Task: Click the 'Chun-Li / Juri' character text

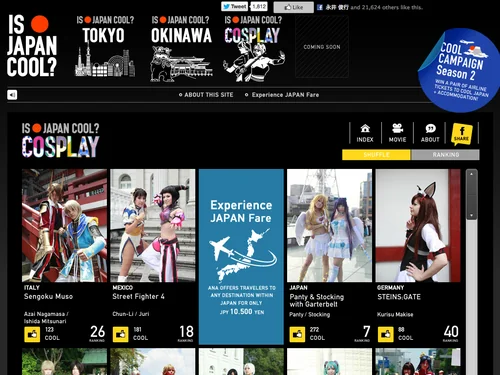Action: point(131,314)
